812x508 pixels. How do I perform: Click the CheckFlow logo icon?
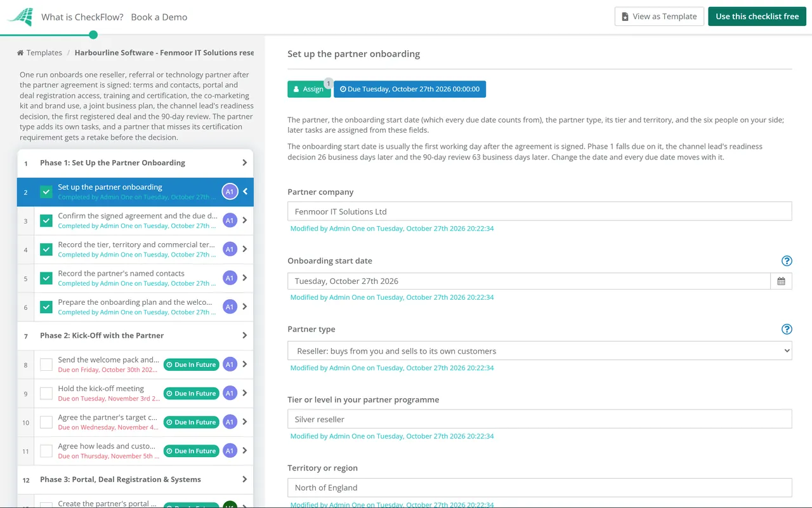point(20,17)
